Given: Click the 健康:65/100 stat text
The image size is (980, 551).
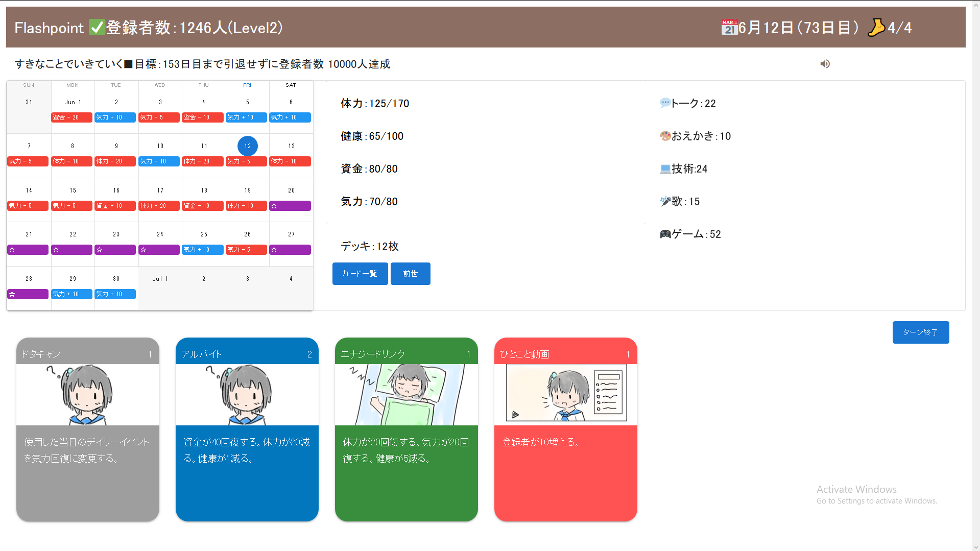Looking at the screenshot, I should click(372, 136).
